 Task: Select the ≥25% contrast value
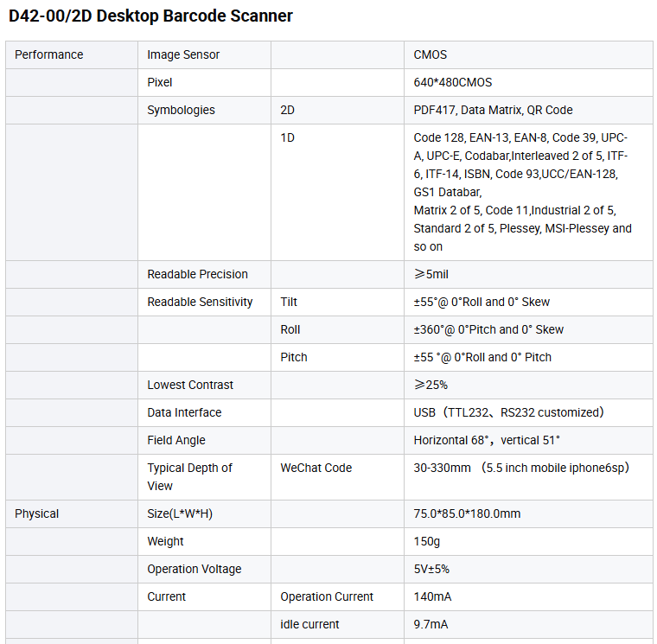431,385
